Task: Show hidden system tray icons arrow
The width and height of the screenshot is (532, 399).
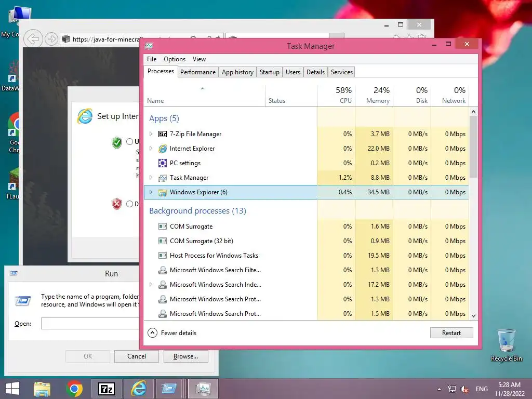Action: 440,389
